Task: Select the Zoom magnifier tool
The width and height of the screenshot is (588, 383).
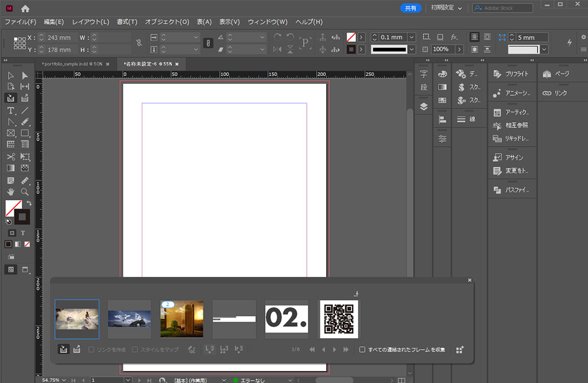Action: pos(25,191)
